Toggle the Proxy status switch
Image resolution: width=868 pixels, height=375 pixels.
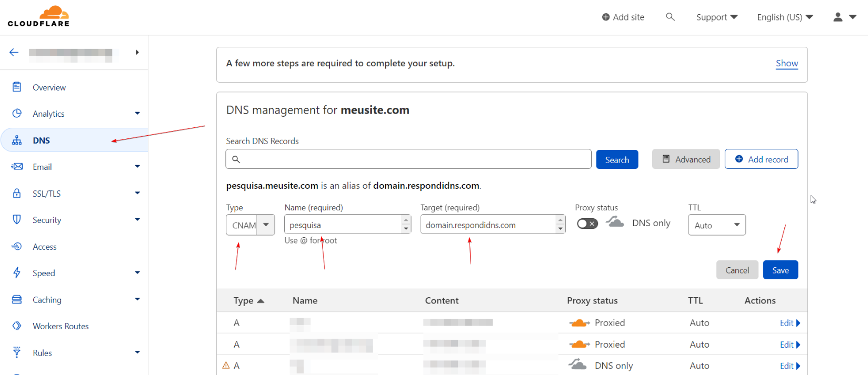pos(587,224)
